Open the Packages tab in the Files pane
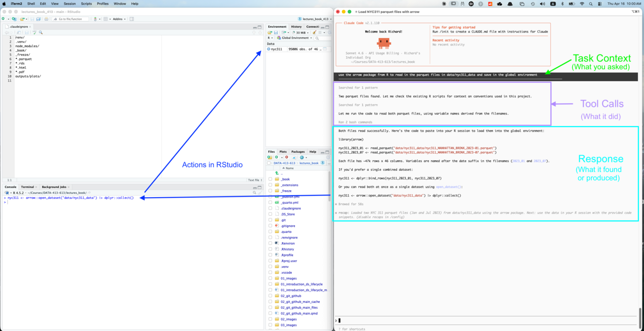 (x=298, y=151)
